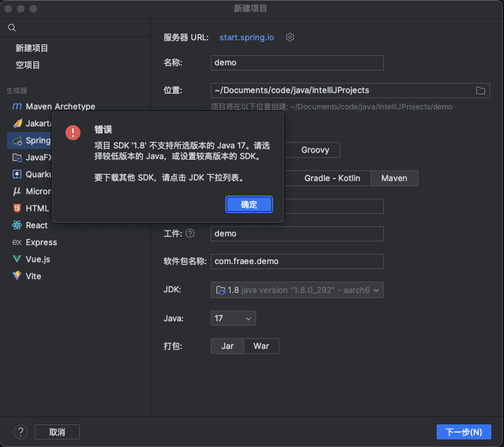Open the Java 17 version dropdown

click(233, 318)
